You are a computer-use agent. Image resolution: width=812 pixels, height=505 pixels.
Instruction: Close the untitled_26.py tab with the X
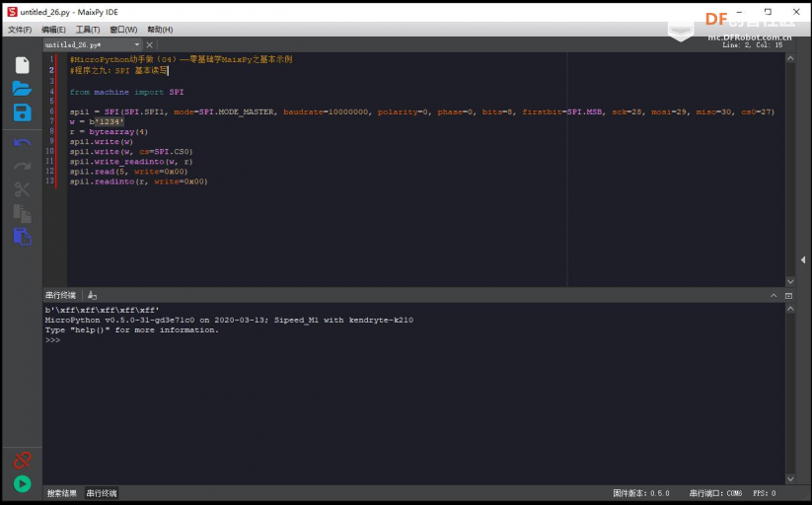coord(149,45)
